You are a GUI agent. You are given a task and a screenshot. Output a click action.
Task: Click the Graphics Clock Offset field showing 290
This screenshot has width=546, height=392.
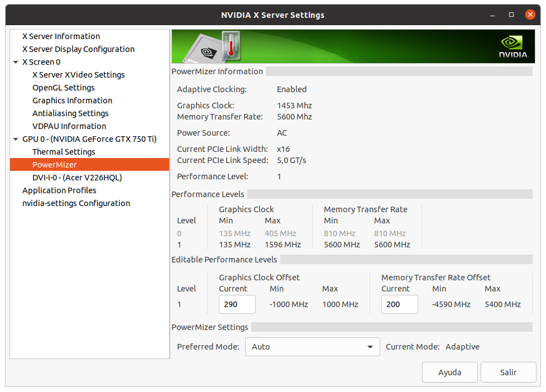[237, 304]
